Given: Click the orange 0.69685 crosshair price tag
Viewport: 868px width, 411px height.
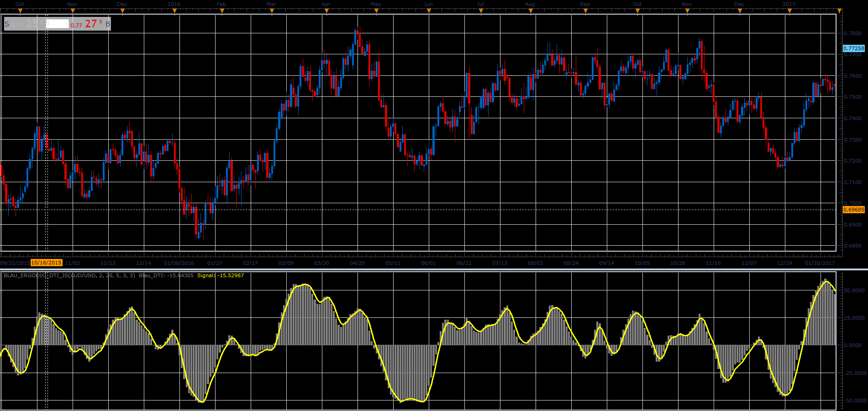Looking at the screenshot, I should pos(853,210).
